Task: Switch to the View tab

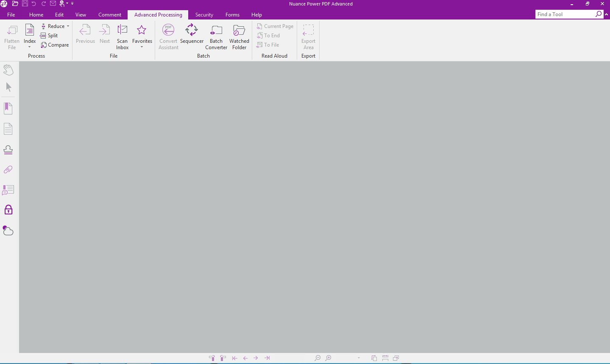Action: tap(81, 15)
